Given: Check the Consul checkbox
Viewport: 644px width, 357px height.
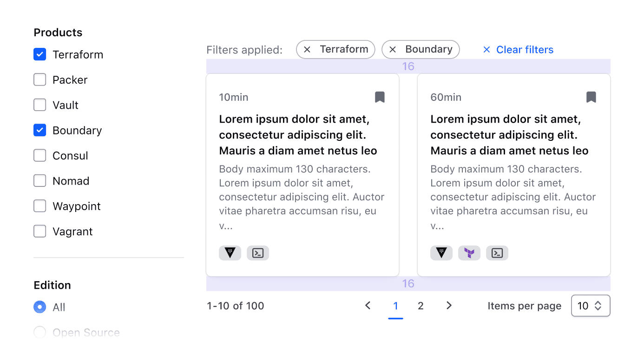Looking at the screenshot, I should (39, 155).
